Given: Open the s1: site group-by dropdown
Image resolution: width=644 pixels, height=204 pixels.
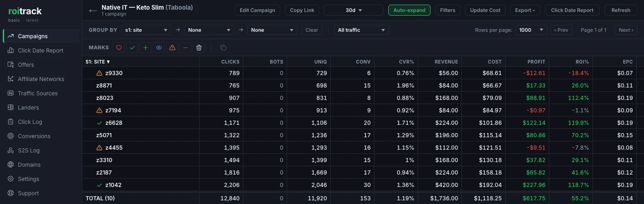Looking at the screenshot, I should tap(146, 30).
